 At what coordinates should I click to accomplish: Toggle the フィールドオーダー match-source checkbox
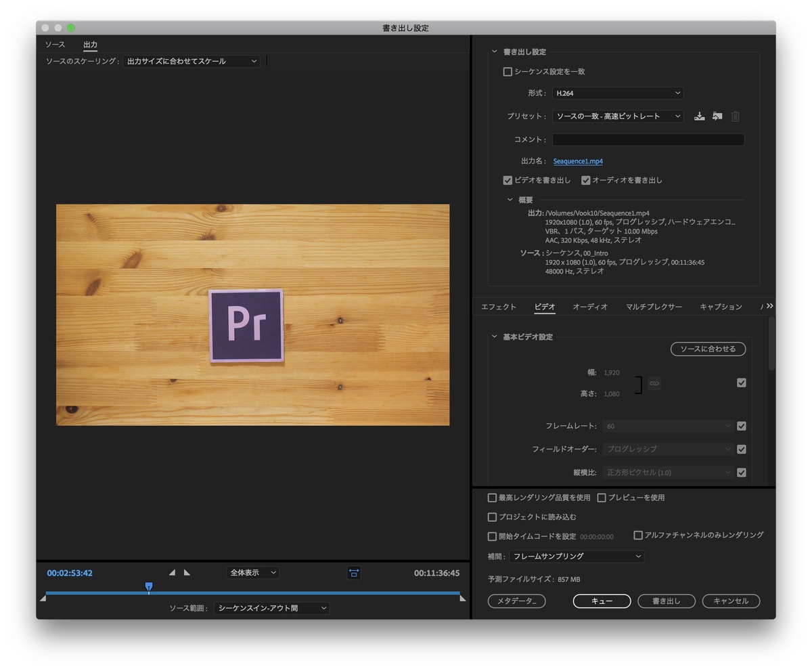click(x=742, y=449)
